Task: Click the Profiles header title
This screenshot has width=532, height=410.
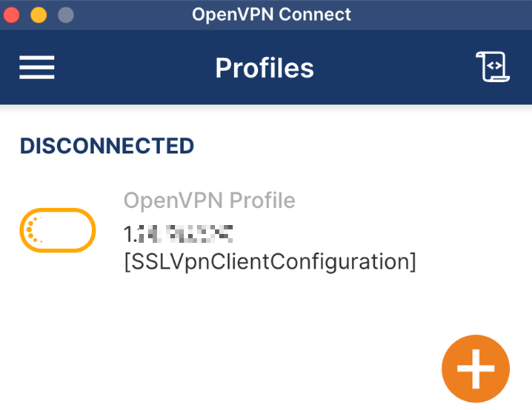Action: (265, 68)
